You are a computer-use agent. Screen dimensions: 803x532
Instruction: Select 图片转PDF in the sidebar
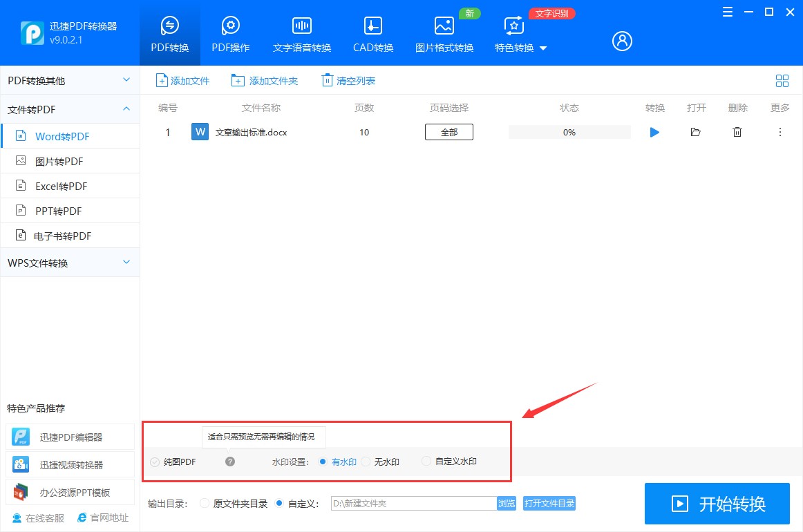click(x=70, y=161)
